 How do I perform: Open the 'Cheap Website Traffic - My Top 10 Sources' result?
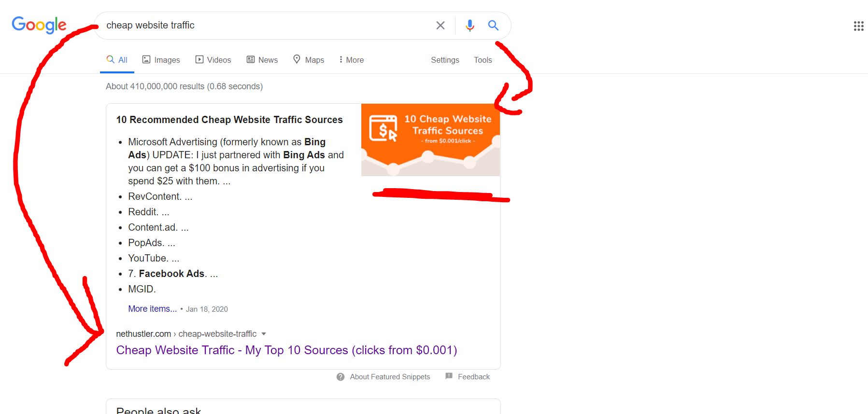pos(286,350)
